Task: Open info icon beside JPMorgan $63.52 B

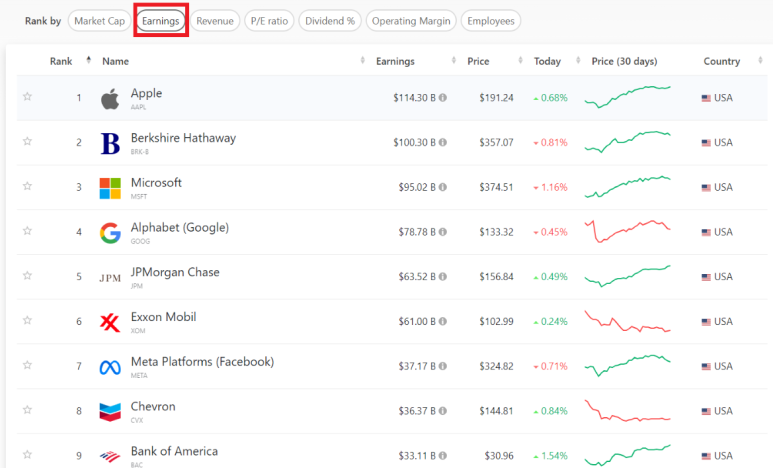Action: pos(443,277)
